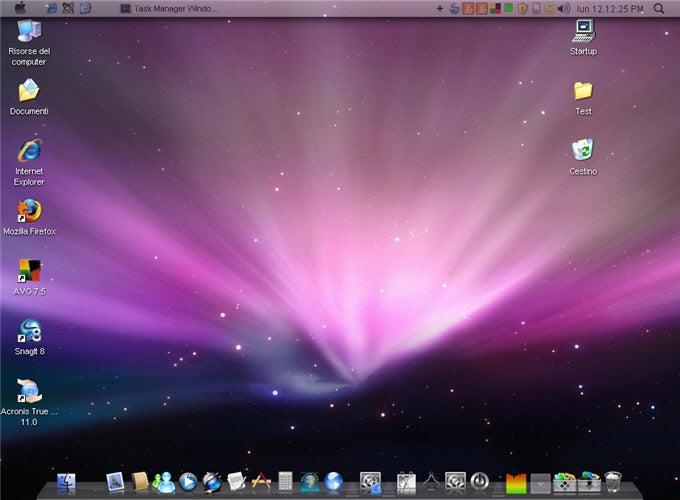Click the Internet Explorer quick launch icon in top bar
Viewport: 680px width, 500px height.
click(52, 8)
